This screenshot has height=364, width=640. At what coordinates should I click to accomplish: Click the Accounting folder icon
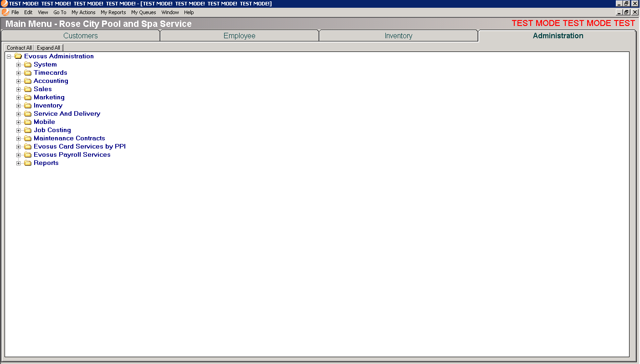coord(28,81)
